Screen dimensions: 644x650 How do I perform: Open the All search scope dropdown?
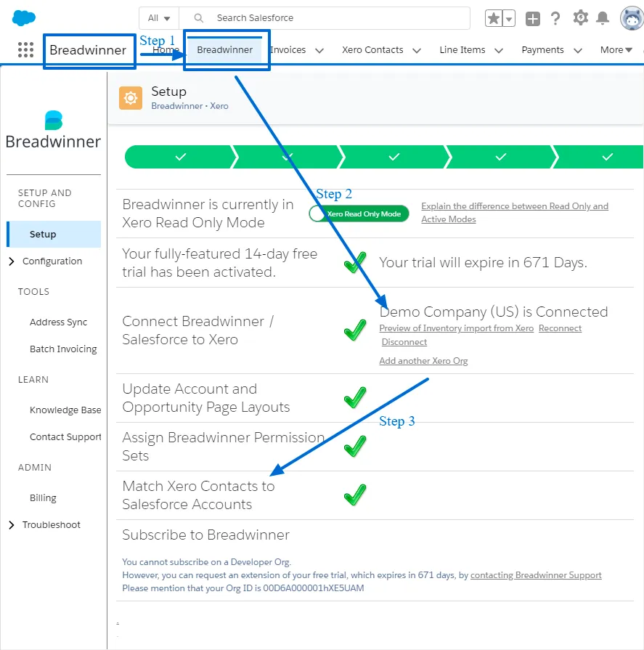[159, 18]
